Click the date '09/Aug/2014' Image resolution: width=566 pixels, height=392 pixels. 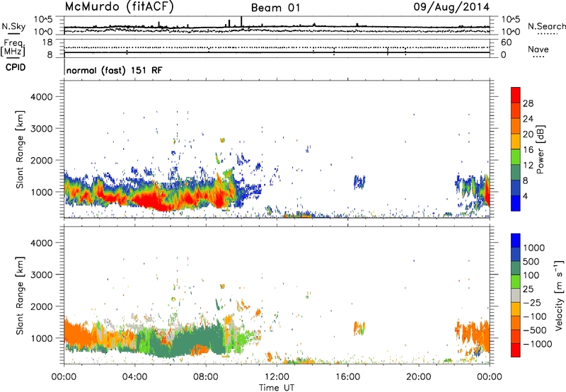pos(451,7)
